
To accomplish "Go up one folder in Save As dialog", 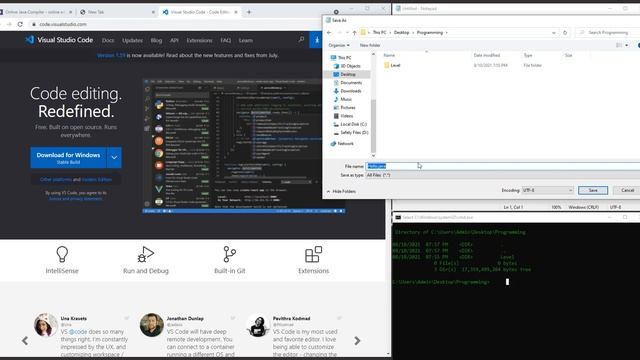I will (354, 32).
